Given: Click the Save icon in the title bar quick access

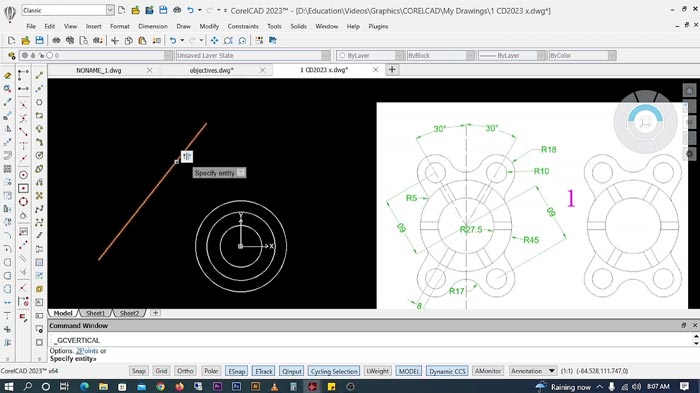Looking at the screenshot, I should point(163,10).
